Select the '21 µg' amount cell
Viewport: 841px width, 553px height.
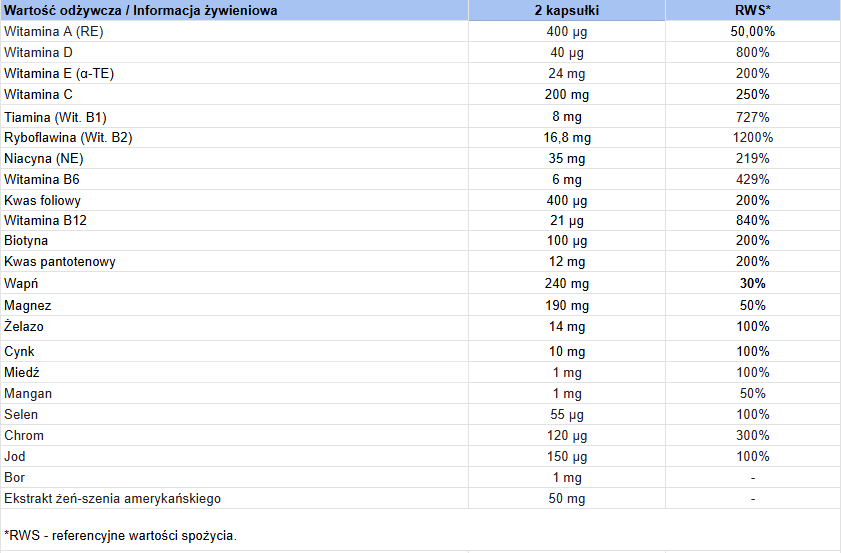pos(566,220)
